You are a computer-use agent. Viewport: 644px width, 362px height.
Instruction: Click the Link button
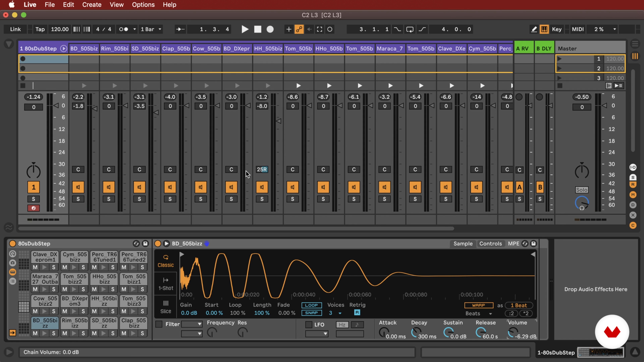point(15,29)
